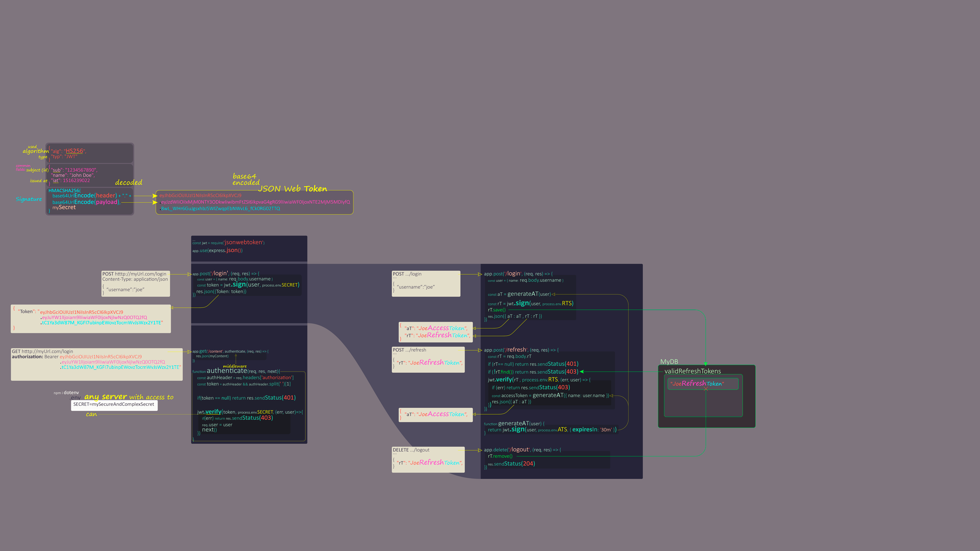Click the green arrowhead above validRefreshTokens
Viewport: 980px width, 551px height.
click(x=706, y=364)
